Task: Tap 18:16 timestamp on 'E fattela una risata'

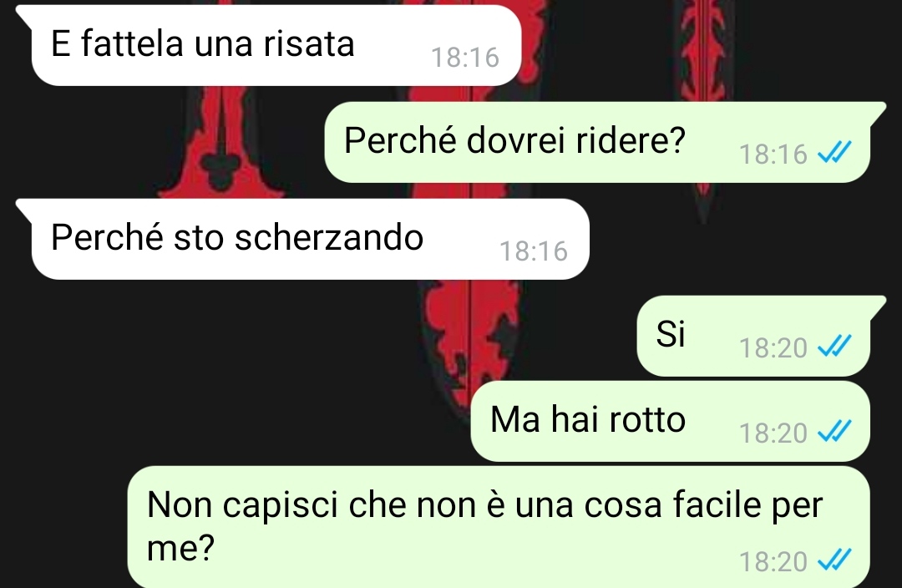Action: [465, 58]
